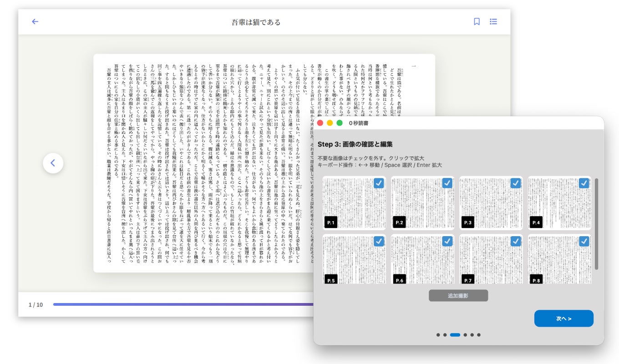Minimize the 0秒読書 window with the yellow button

click(330, 123)
